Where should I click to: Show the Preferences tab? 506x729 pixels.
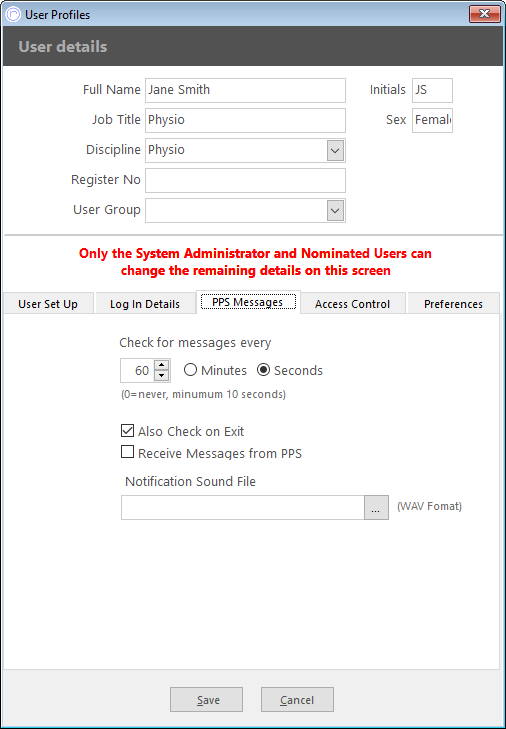coord(453,304)
